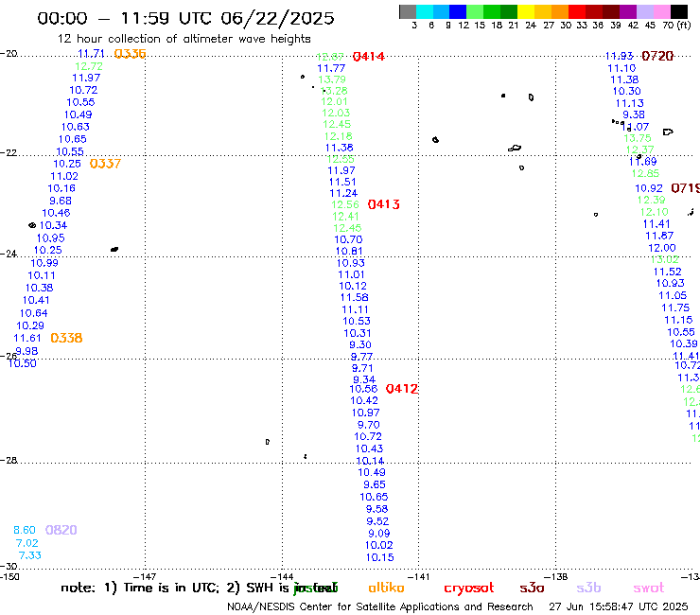Click altika pass time 0337
This screenshot has height=615, width=700.
pyautogui.click(x=105, y=164)
